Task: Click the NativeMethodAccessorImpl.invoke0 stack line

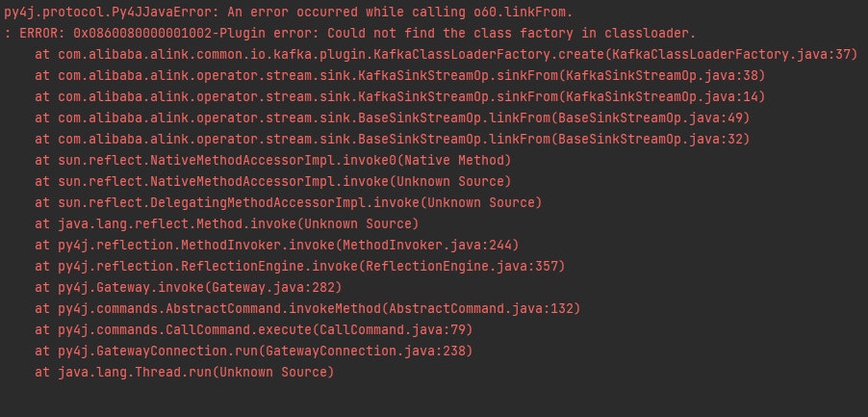Action: point(273,161)
